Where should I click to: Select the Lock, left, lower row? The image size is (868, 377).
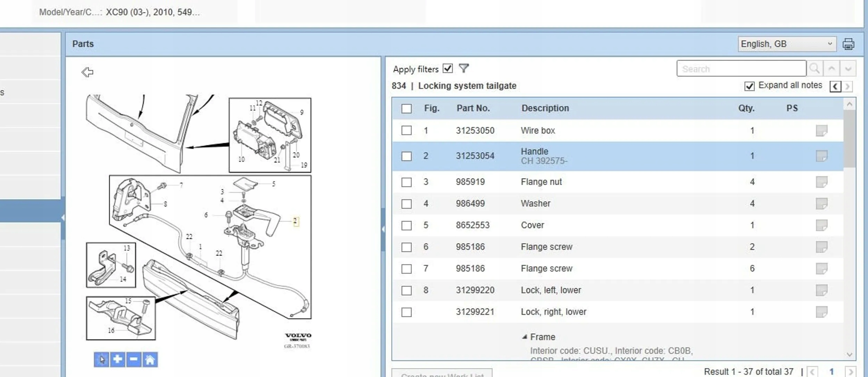(550, 290)
